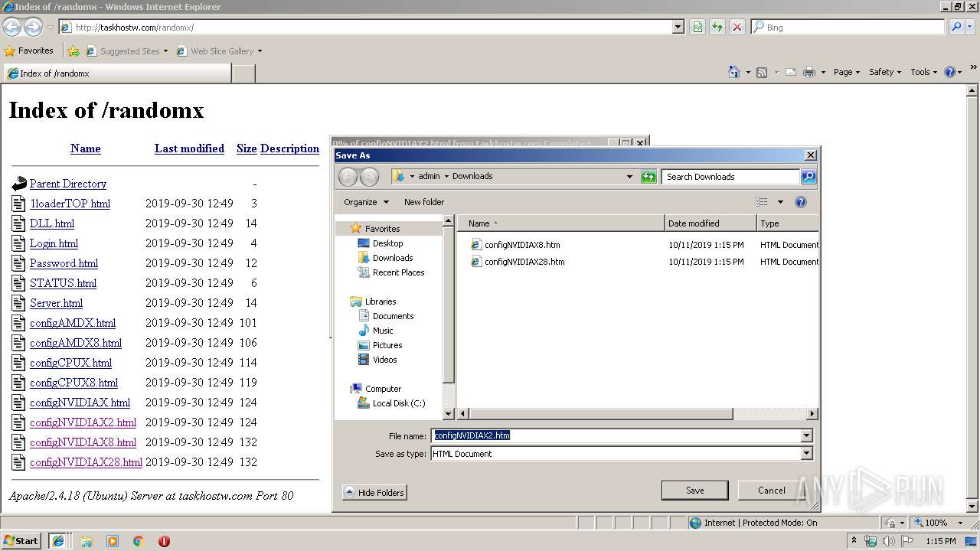Click Internet Explorer taskbar icon
The height and width of the screenshot is (551, 980).
[x=58, y=541]
